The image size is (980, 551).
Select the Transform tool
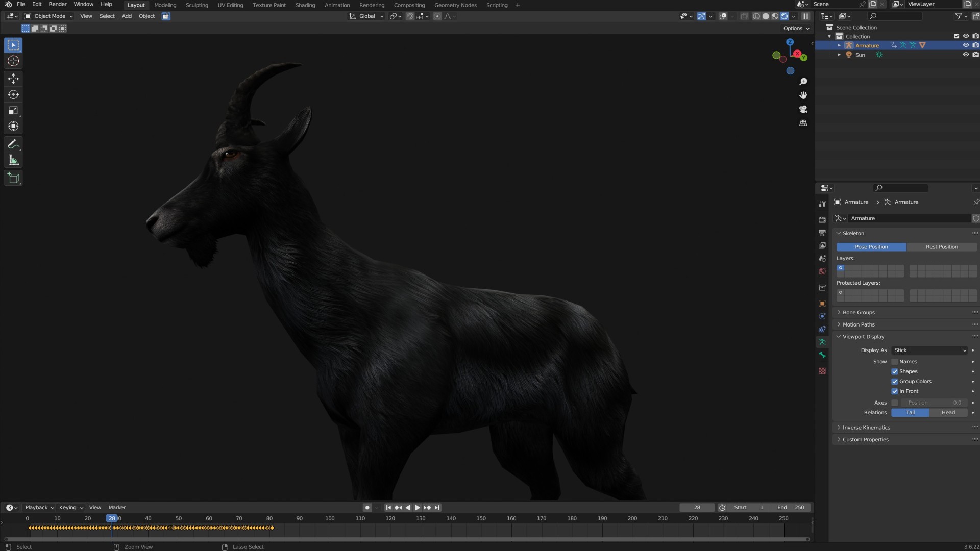(13, 126)
